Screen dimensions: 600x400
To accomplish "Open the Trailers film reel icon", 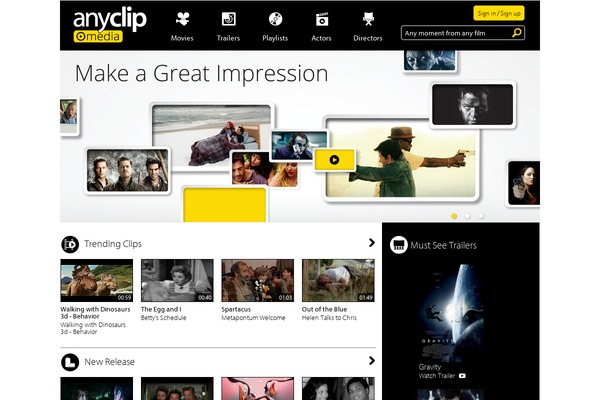I will coord(228,19).
